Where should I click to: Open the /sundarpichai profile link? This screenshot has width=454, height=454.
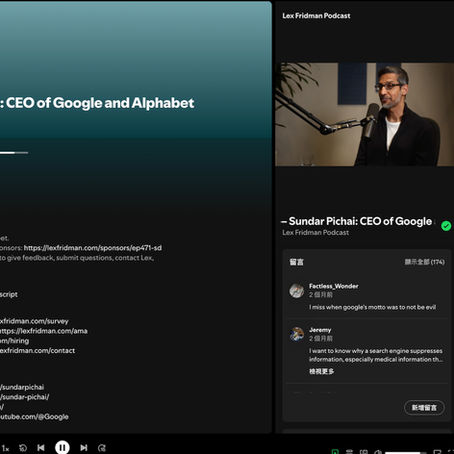[x=22, y=387]
